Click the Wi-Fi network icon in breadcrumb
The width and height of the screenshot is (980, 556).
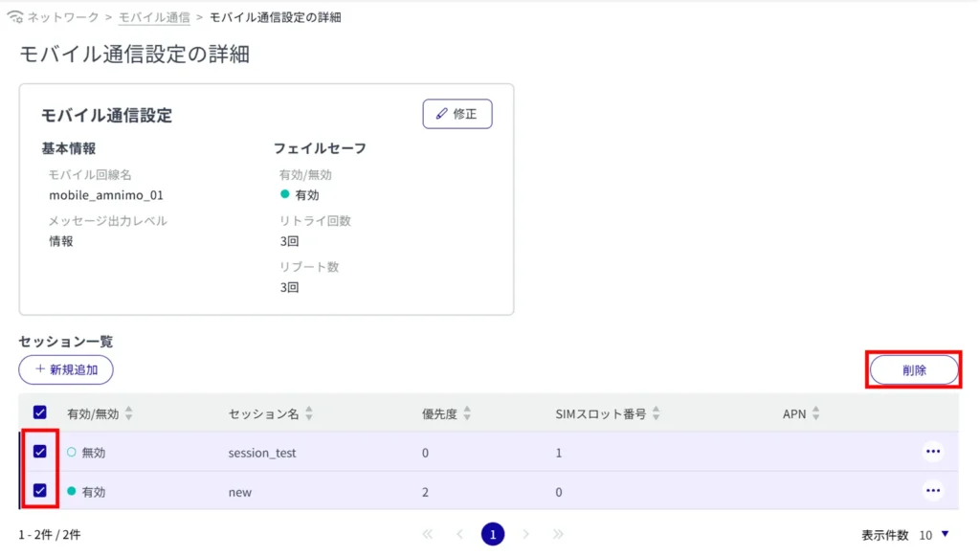click(14, 17)
